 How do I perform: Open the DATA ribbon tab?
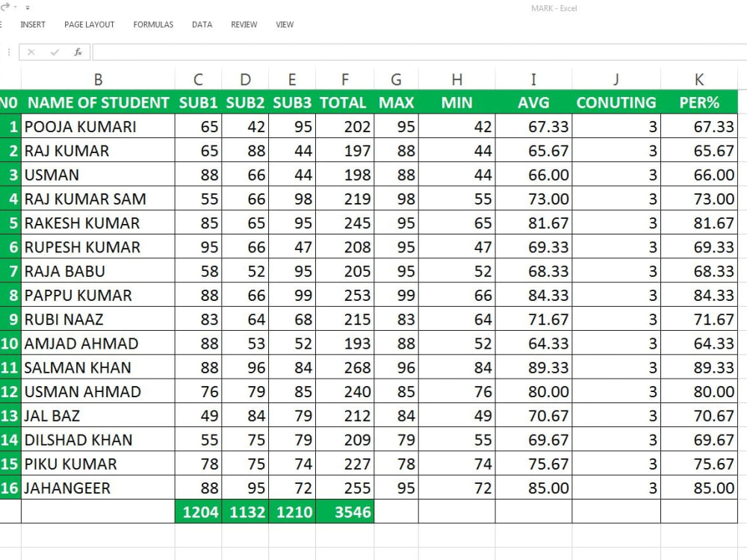pyautogui.click(x=202, y=25)
